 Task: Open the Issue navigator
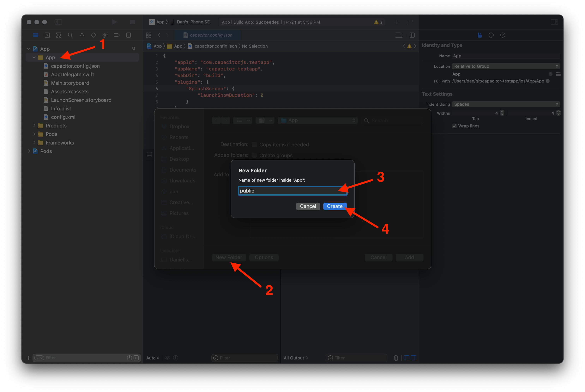[x=82, y=35]
